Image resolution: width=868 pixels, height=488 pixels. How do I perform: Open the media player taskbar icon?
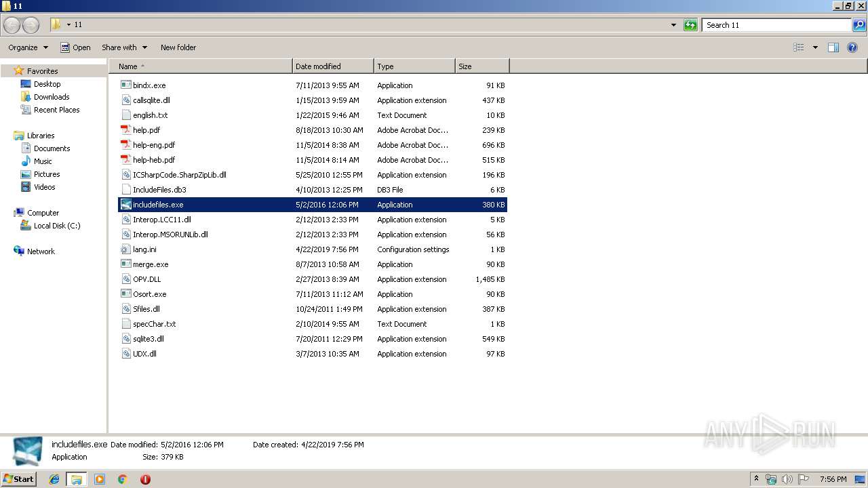100,479
